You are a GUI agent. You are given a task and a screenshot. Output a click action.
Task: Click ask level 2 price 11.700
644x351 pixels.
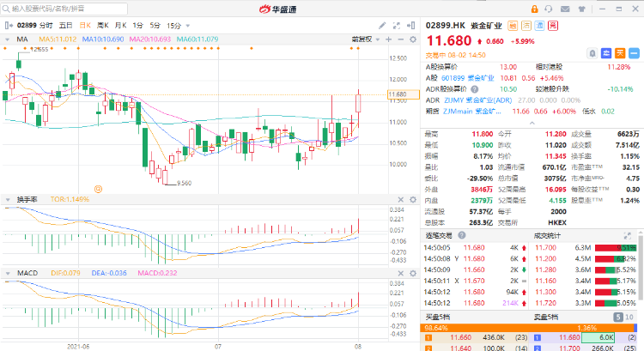[569, 348]
